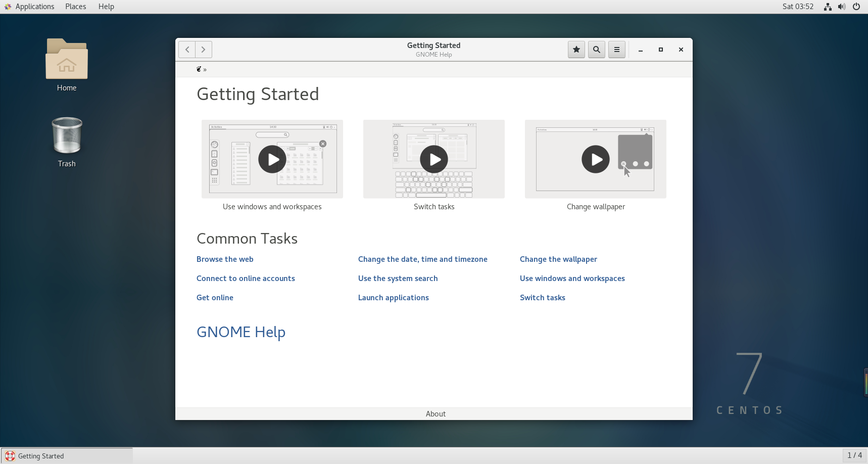Click the lifebuoy icon in the taskbar
The height and width of the screenshot is (464, 868).
pyautogui.click(x=10, y=456)
